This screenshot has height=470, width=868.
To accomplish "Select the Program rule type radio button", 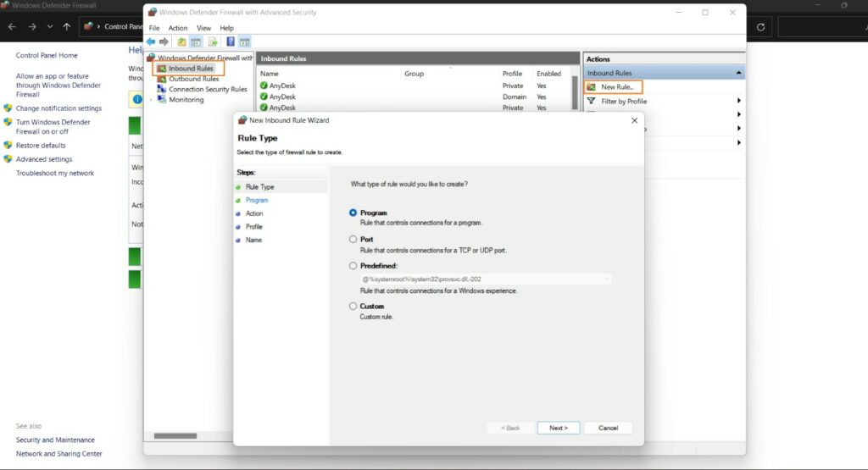I will coord(353,213).
